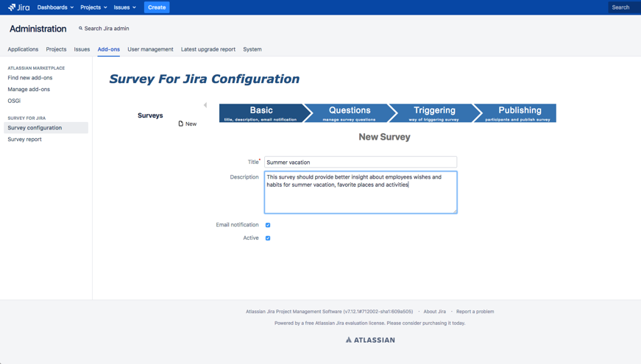Open the Issues dropdown in top bar

pos(124,7)
